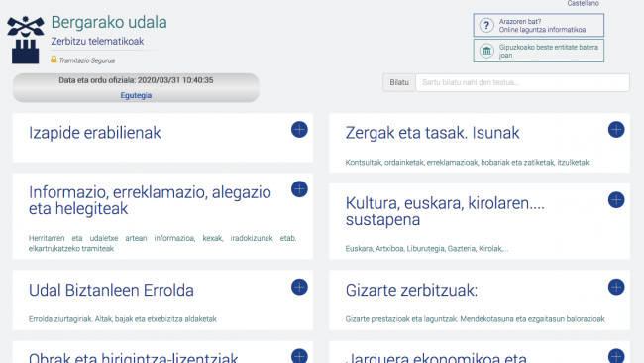Open the Zerbitzu telematikoak link
This screenshot has width=644, height=363.
click(97, 41)
